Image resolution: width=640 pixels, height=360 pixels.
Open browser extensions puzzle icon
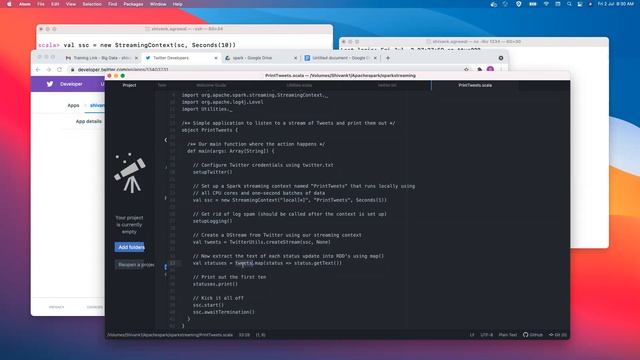click(x=480, y=70)
